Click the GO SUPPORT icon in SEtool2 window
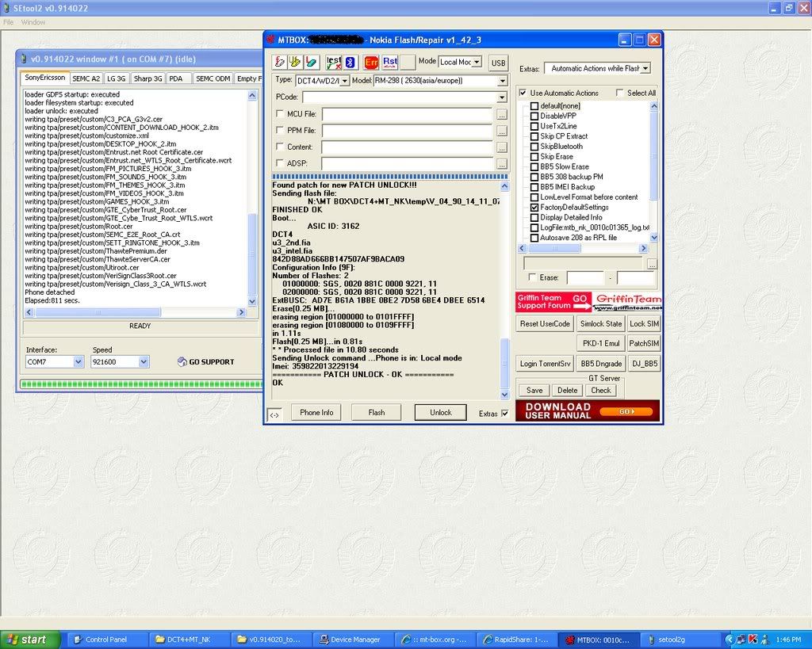The width and height of the screenshot is (812, 649). click(182, 362)
